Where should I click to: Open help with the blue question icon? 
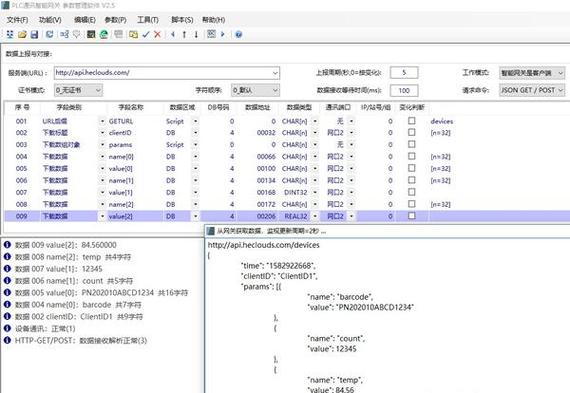(238, 35)
